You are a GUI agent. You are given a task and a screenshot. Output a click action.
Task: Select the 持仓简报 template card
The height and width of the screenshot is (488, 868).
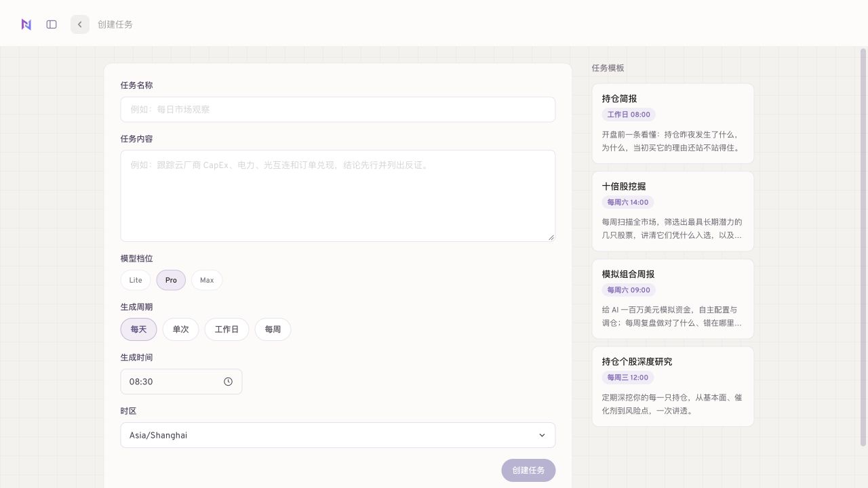(673, 123)
